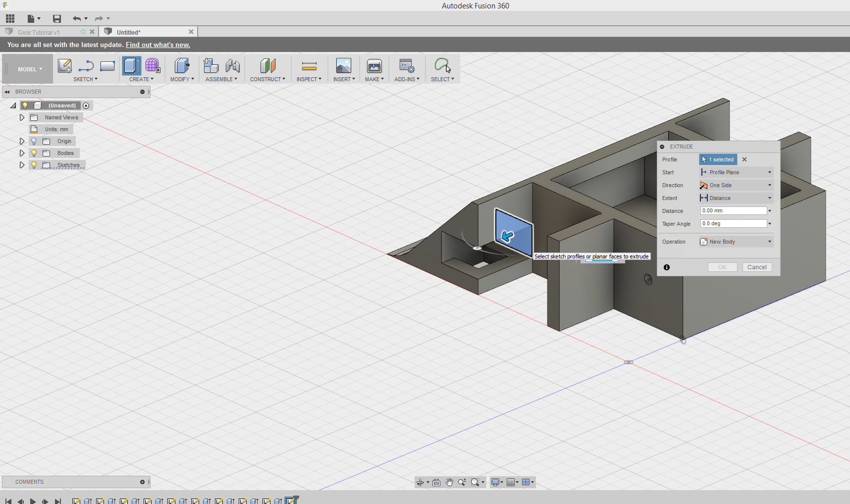Click the Distance input field

coord(734,211)
